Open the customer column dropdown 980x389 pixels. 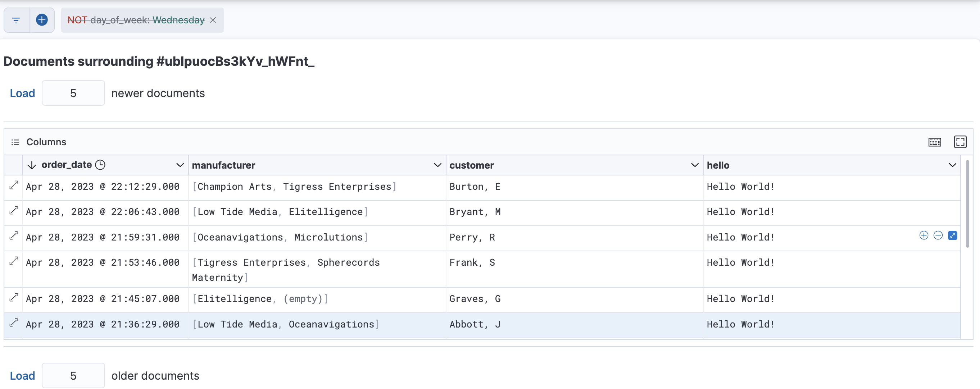tap(695, 165)
